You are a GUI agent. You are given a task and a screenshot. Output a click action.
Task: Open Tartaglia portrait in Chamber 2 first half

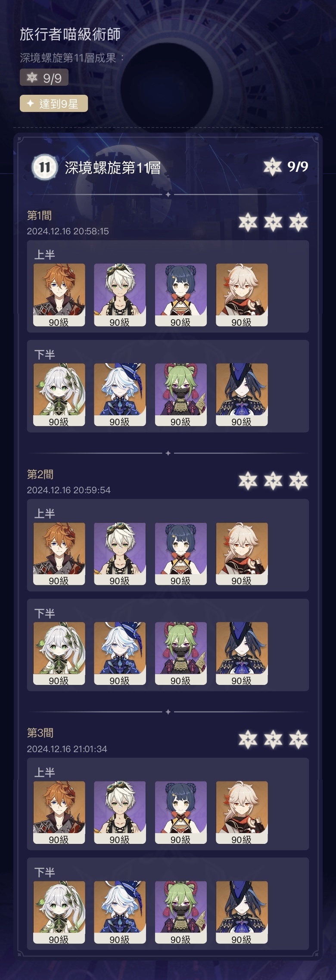click(59, 554)
